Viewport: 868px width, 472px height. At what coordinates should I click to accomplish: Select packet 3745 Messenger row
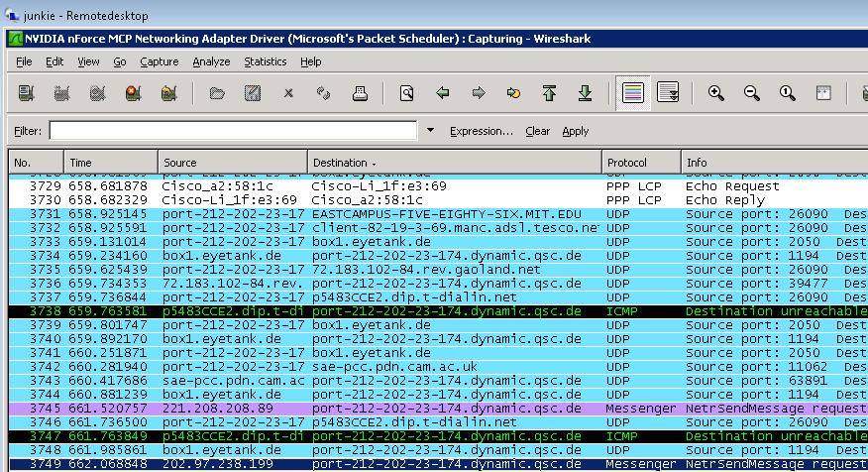pyautogui.click(x=438, y=409)
